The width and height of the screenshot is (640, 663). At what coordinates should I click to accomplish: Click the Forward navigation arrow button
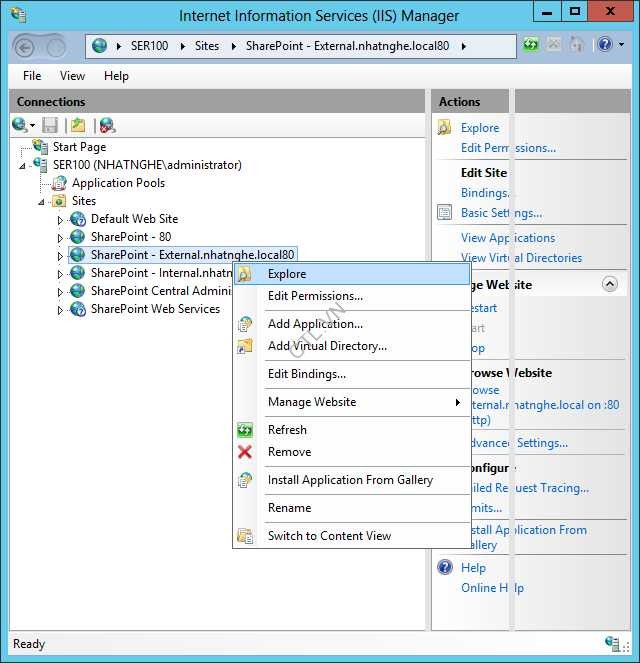56,47
